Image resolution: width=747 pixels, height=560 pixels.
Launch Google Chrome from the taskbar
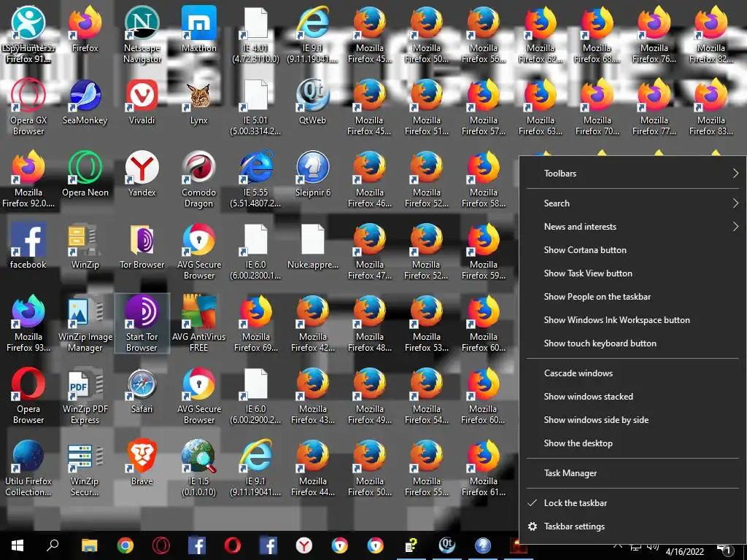point(125,545)
